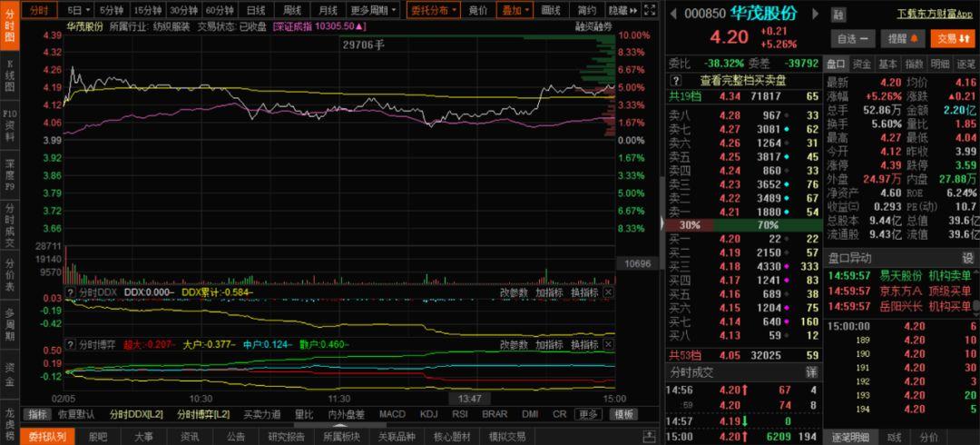Switch to 资金 tab in right panel
980x445 pixels.
point(862,64)
